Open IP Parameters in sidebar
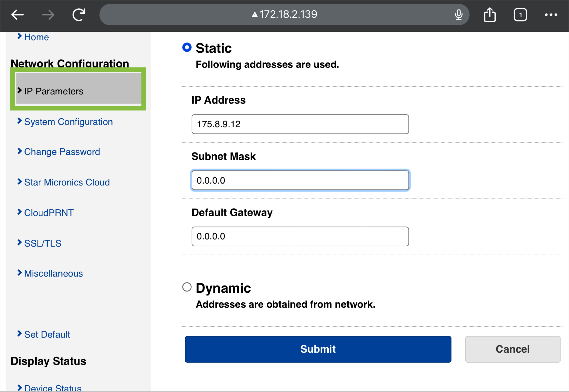The height and width of the screenshot is (392, 569). click(x=54, y=91)
